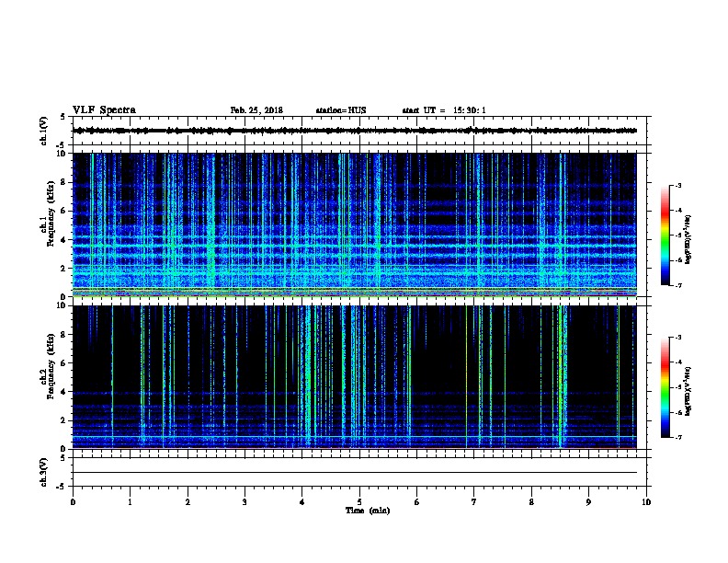The width and height of the screenshot is (728, 563).
Task: Click the ch.1 color bar's log(PSD) label
Action: (688, 240)
